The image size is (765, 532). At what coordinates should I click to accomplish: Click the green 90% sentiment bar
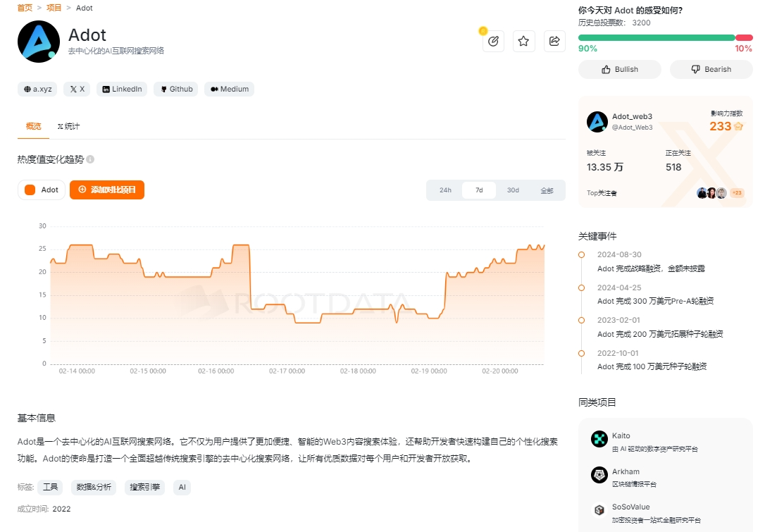[657, 37]
